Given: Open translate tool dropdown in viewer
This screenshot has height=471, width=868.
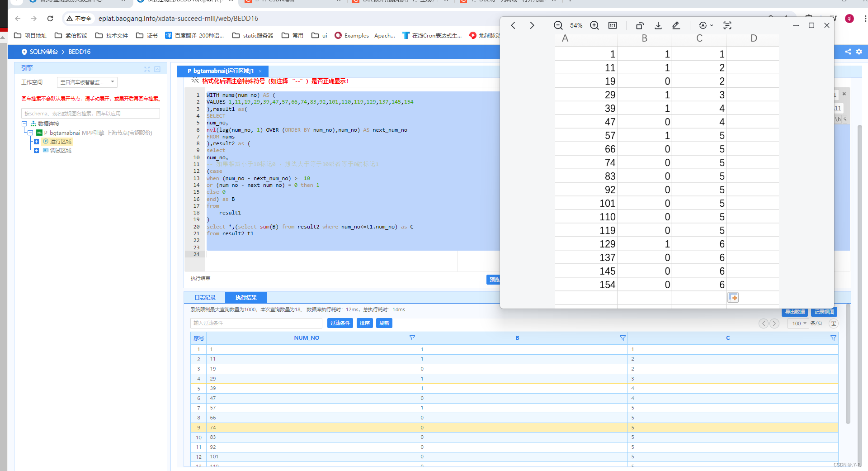Looking at the screenshot, I should [706, 25].
